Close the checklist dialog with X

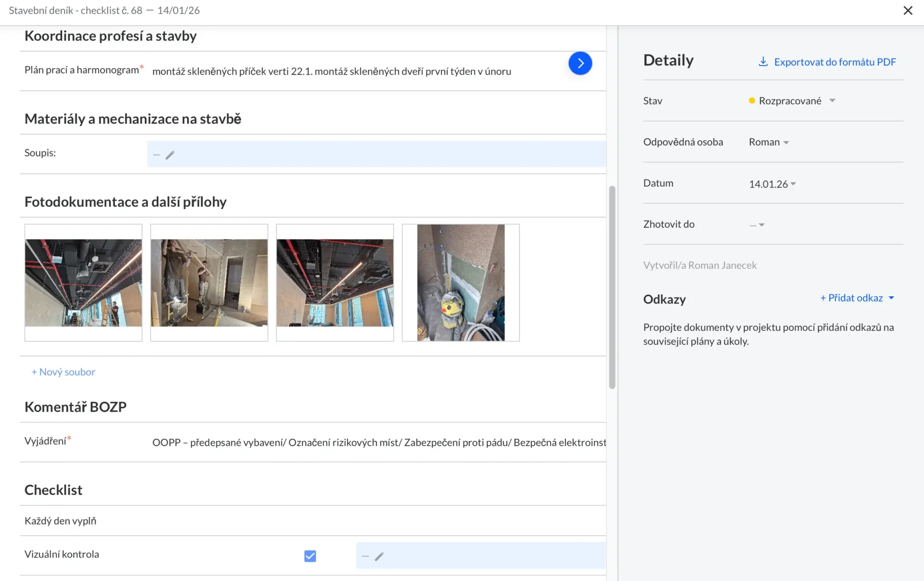tap(908, 11)
